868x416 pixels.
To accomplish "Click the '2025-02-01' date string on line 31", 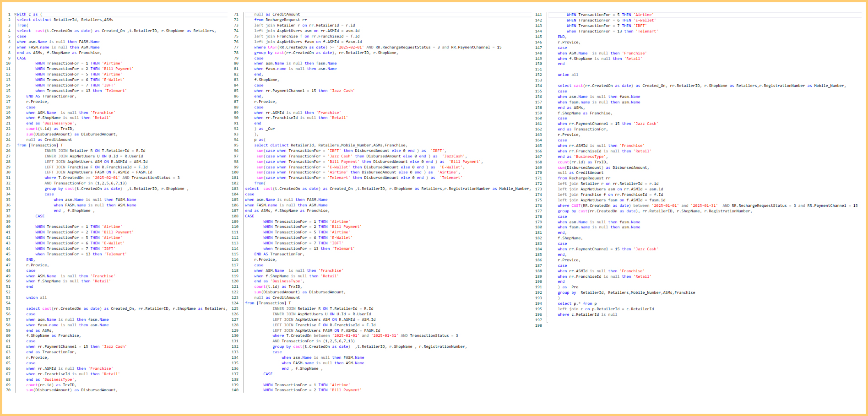I will point(106,178).
